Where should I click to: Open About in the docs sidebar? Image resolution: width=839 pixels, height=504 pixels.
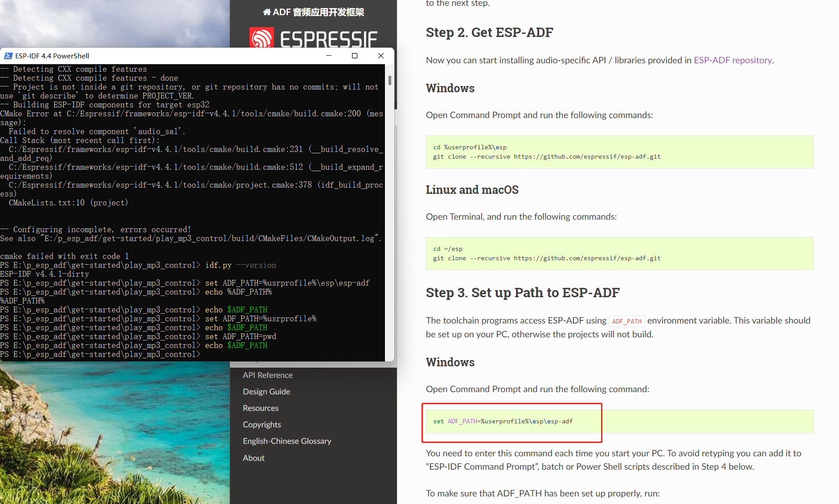254,458
